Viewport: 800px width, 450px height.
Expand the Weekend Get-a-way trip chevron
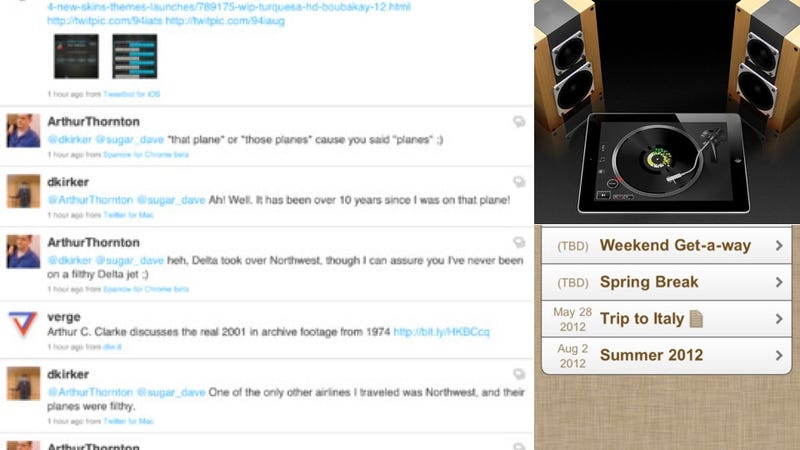pos(779,245)
